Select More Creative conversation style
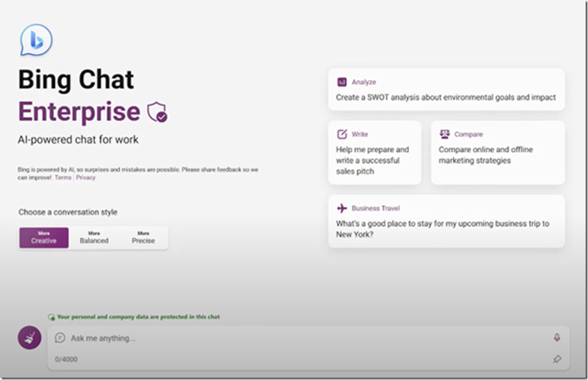Screen dimensions: 588x380 point(44,237)
